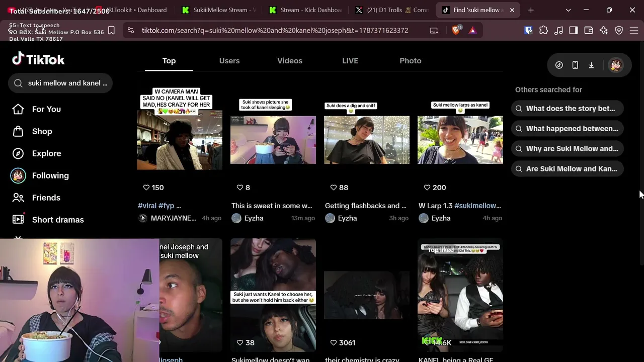The height and width of the screenshot is (362, 644).
Task: Open the 'Top liked' Kanel gentleman video
Action: click(460, 295)
